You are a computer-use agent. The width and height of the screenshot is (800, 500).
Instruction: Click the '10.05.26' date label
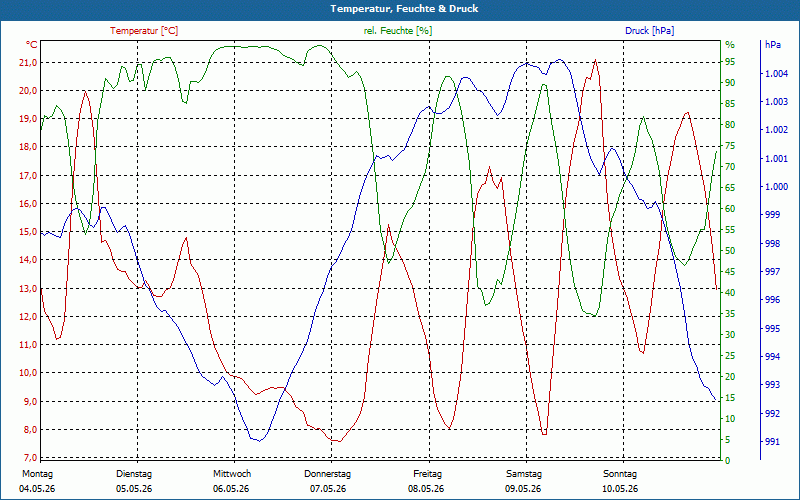pyautogui.click(x=620, y=489)
